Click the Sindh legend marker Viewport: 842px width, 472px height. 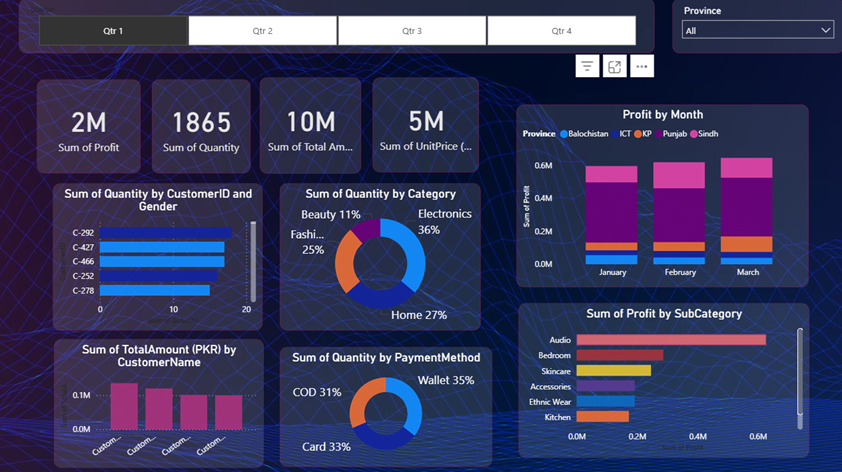tap(695, 134)
